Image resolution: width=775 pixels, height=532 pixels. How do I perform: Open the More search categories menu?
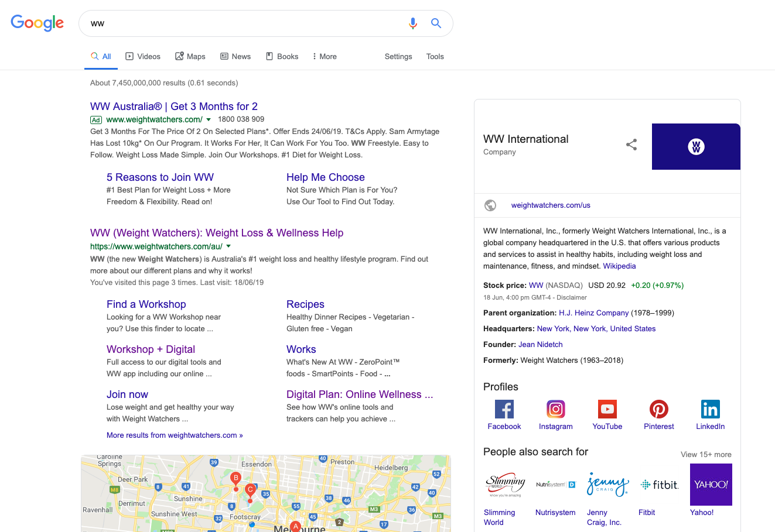click(325, 57)
